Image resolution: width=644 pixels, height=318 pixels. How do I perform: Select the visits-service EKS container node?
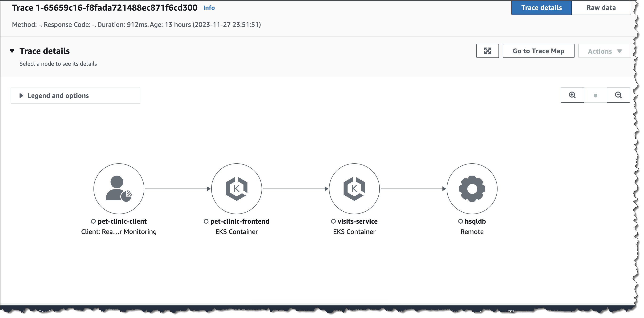pyautogui.click(x=354, y=189)
